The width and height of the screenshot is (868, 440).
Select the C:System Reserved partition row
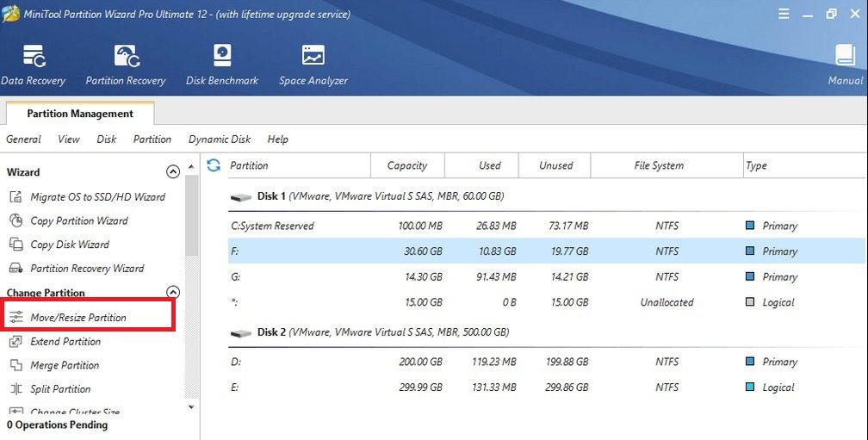tap(546, 226)
